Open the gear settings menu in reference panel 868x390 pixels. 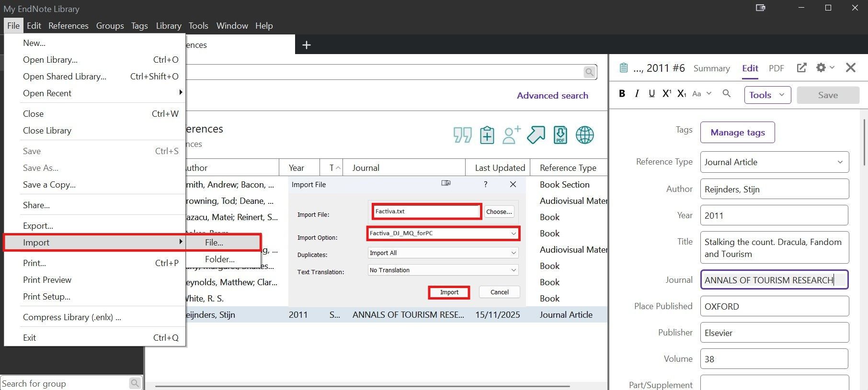825,68
